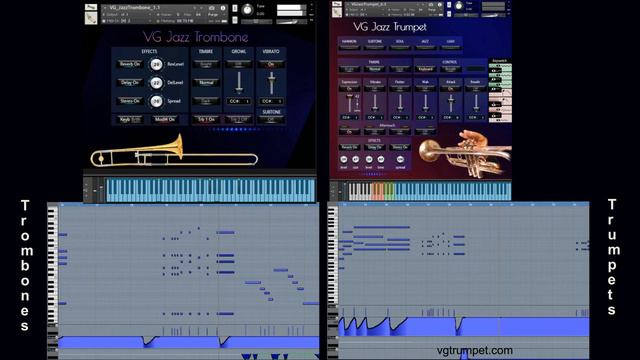The width and height of the screenshot is (640, 360).
Task: Click the trombone piano roll timeline ruler
Action: pyautogui.click(x=188, y=205)
